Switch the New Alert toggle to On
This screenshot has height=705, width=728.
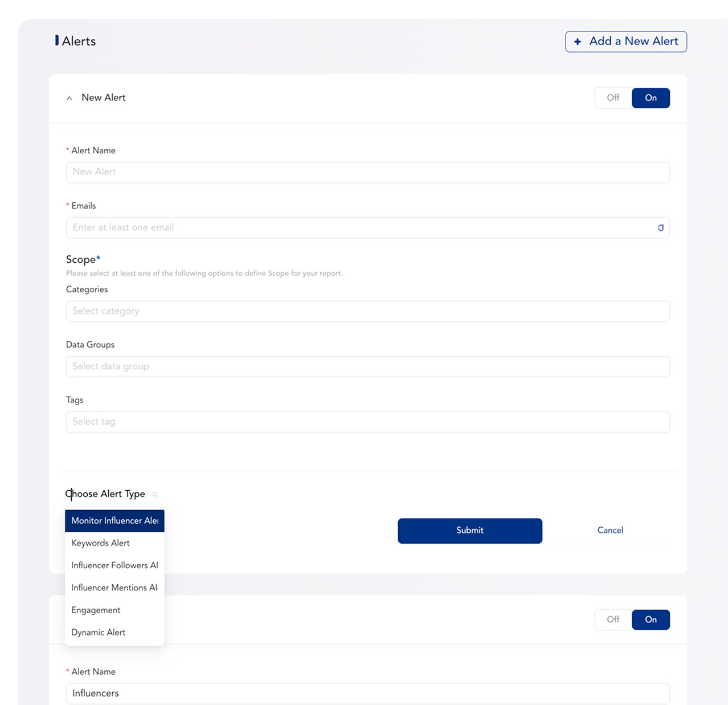coord(651,98)
